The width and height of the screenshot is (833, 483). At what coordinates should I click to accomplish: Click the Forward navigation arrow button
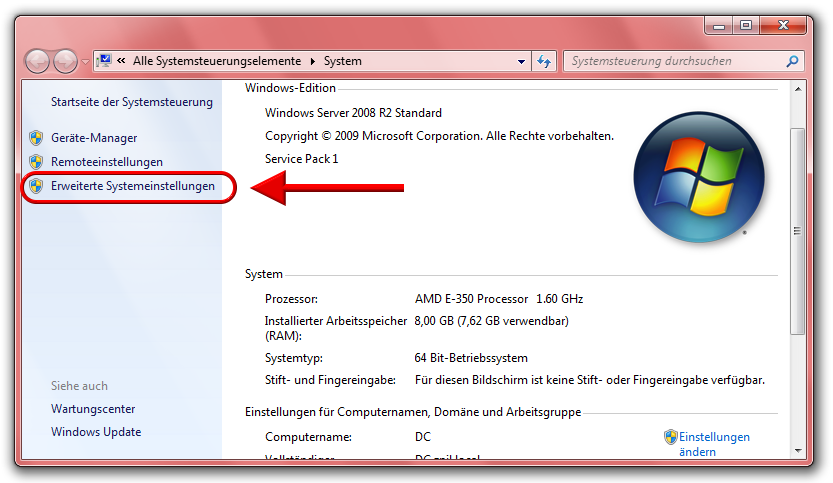coord(65,61)
